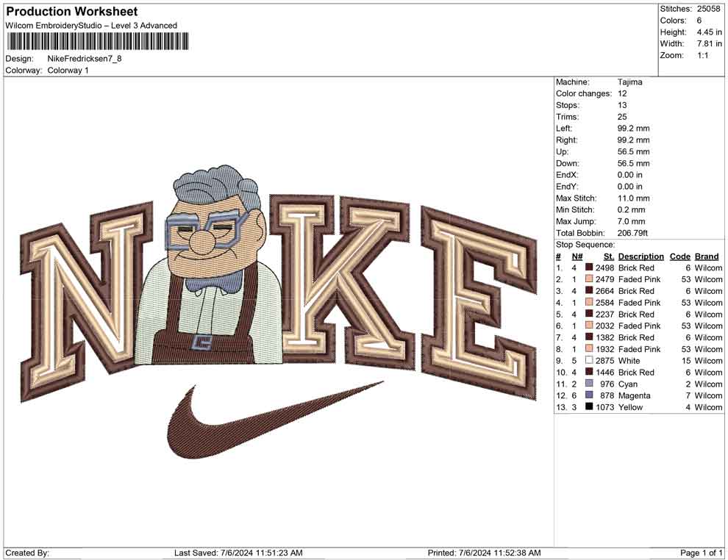The height and width of the screenshot is (560, 728).
Task: Click the stitch count 1446 in row 10
Action: [x=604, y=372]
